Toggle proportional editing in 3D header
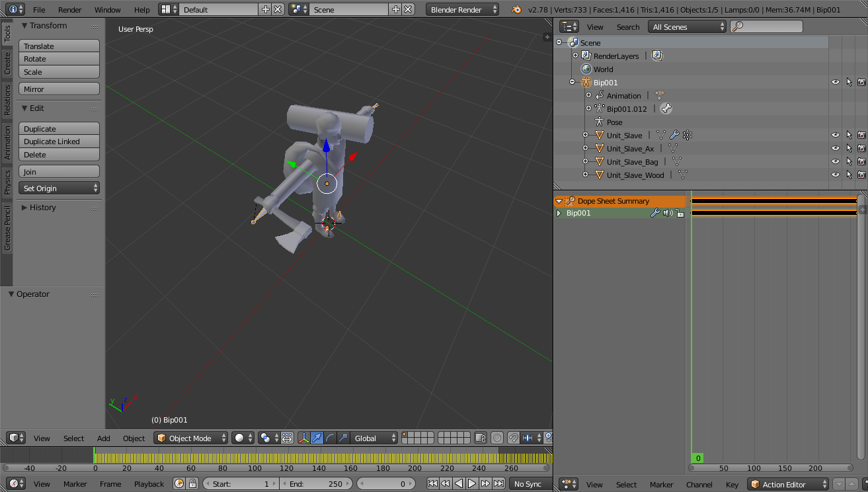Image resolution: width=868 pixels, height=492 pixels. 496,438
